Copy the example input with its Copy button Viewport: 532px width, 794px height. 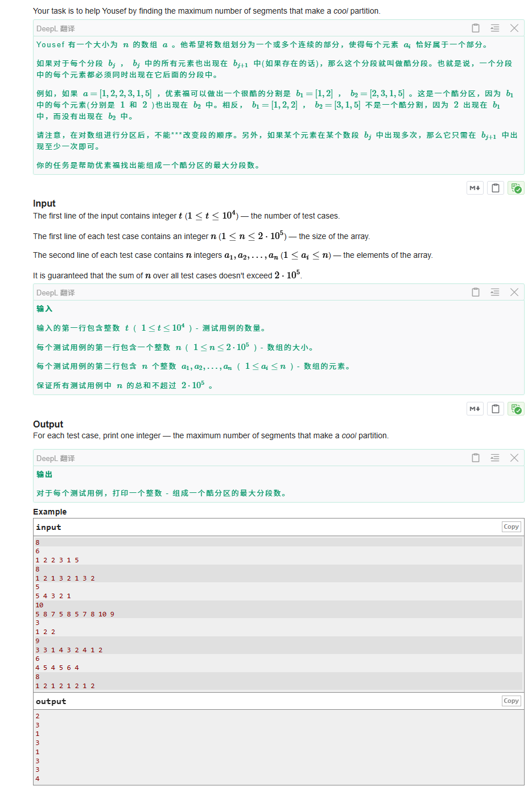point(512,527)
